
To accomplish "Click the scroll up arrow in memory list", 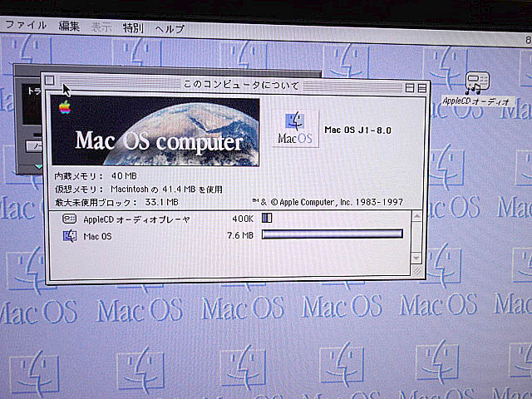I will pyautogui.click(x=416, y=216).
